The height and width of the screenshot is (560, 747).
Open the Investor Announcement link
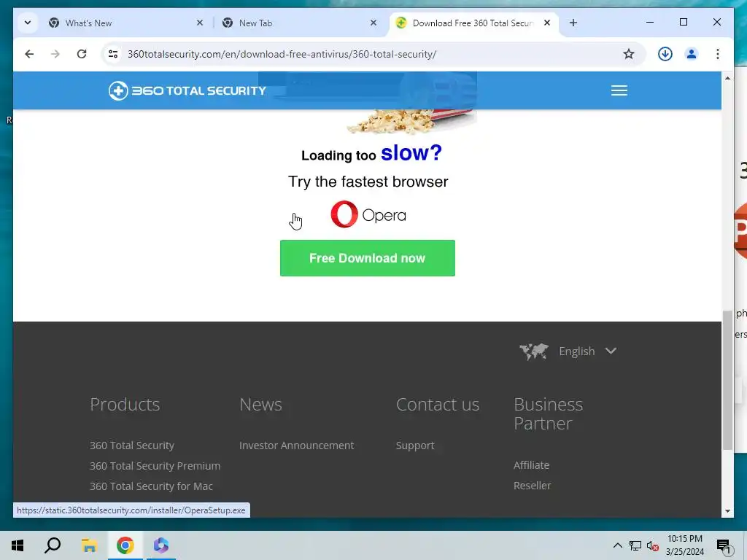296,446
